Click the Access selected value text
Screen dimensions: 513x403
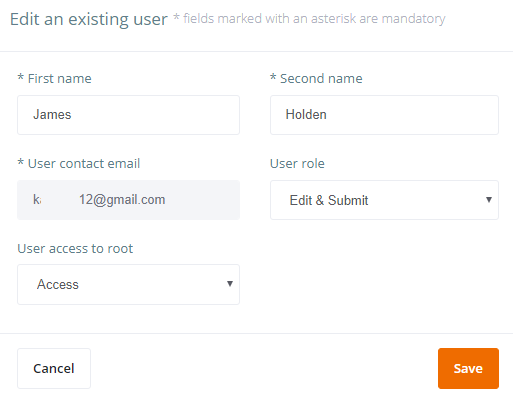coord(58,284)
